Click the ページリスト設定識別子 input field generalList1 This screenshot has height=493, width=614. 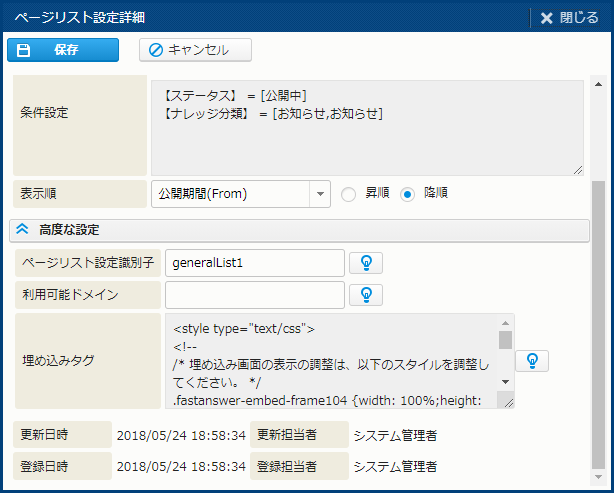254,263
